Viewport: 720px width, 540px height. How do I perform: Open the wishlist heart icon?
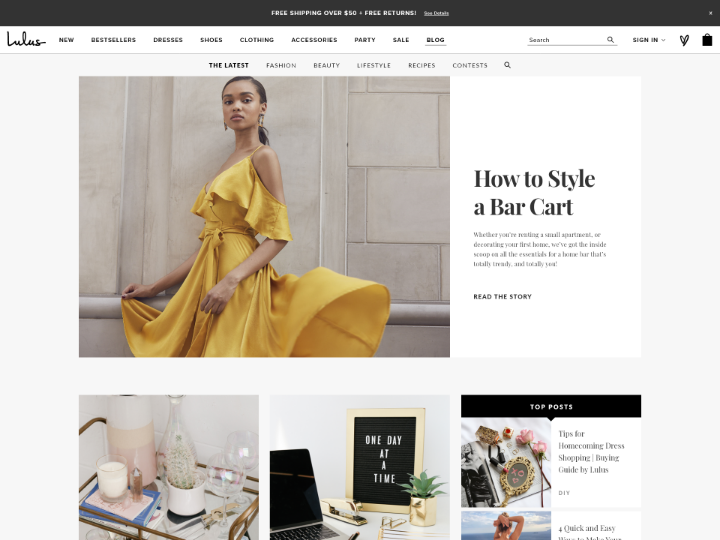click(684, 40)
